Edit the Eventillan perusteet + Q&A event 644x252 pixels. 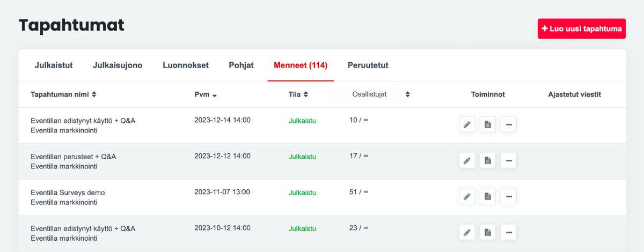467,160
